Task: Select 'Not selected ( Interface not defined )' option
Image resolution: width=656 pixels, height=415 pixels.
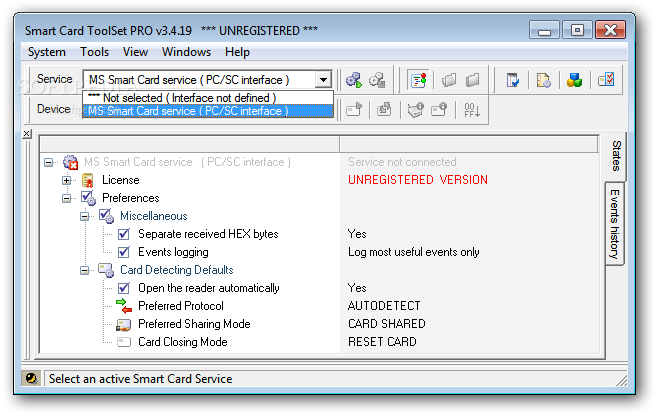Action: pyautogui.click(x=208, y=98)
